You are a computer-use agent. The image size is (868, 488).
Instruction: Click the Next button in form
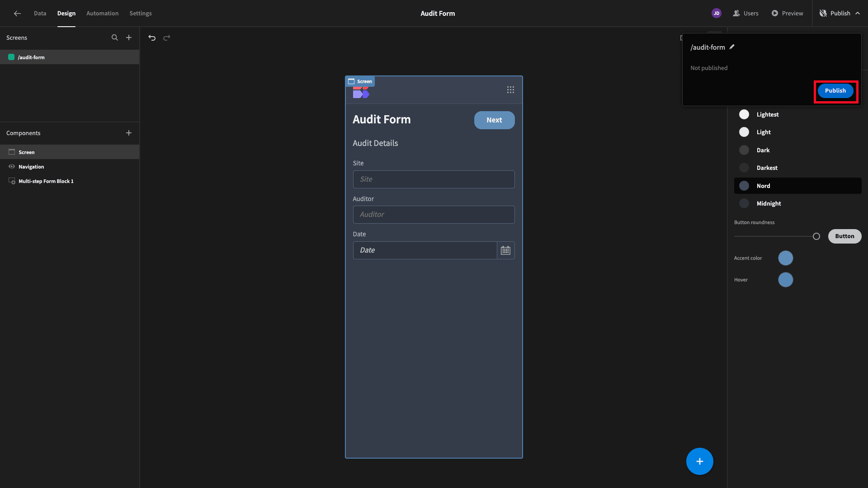click(x=494, y=120)
